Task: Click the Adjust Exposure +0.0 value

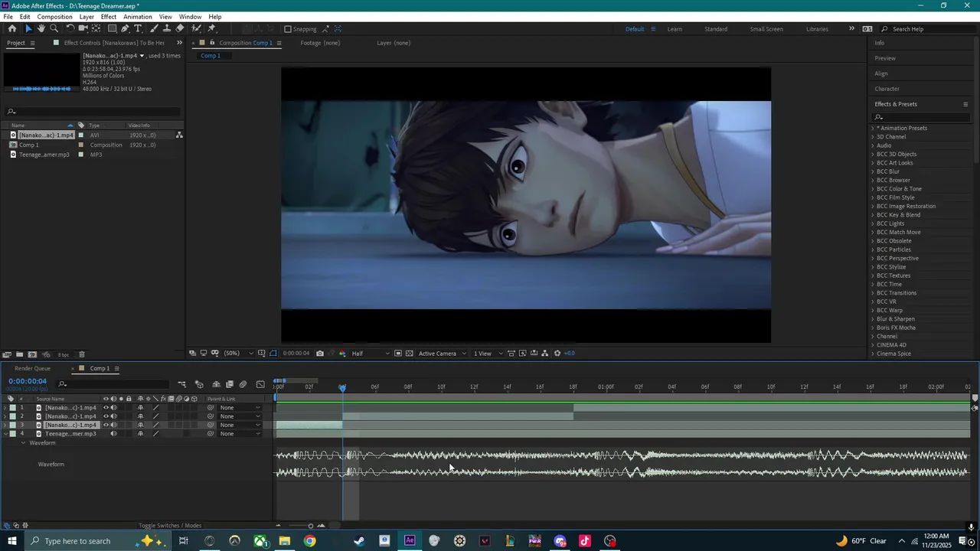Action: [x=570, y=354]
